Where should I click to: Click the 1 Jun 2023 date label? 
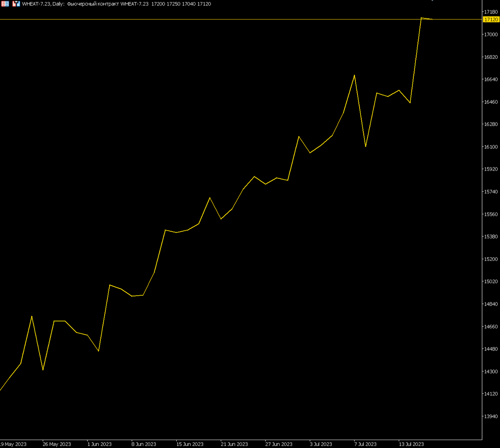point(99,444)
